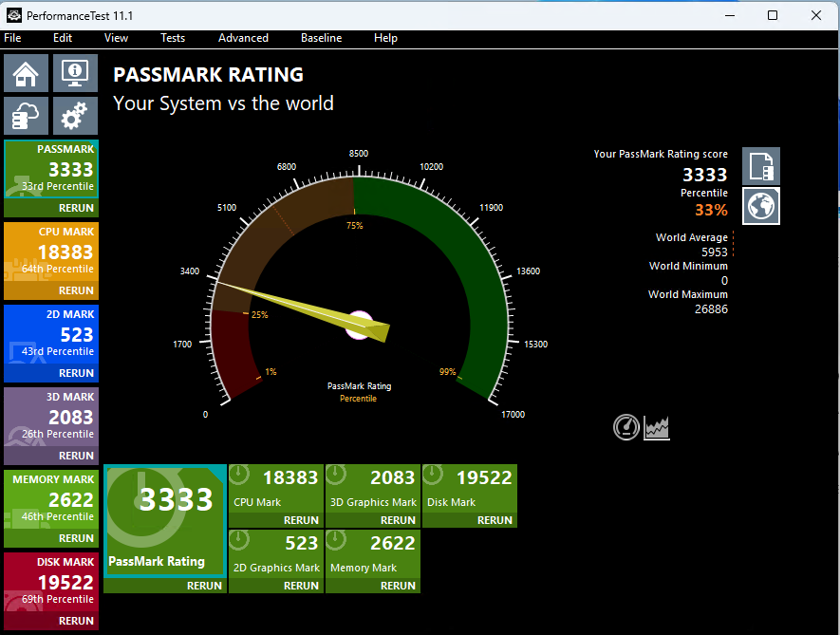Screen dimensions: 840x635
Task: View detailed system information
Action: click(74, 72)
